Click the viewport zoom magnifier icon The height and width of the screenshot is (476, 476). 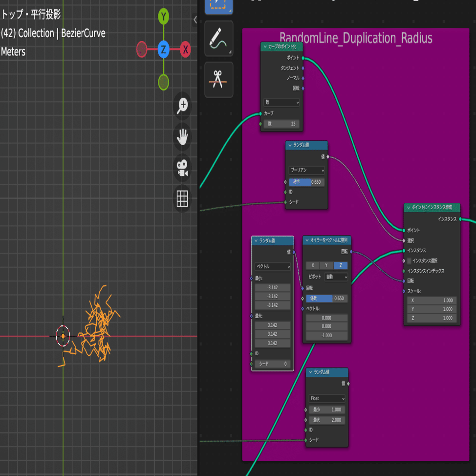click(x=182, y=106)
